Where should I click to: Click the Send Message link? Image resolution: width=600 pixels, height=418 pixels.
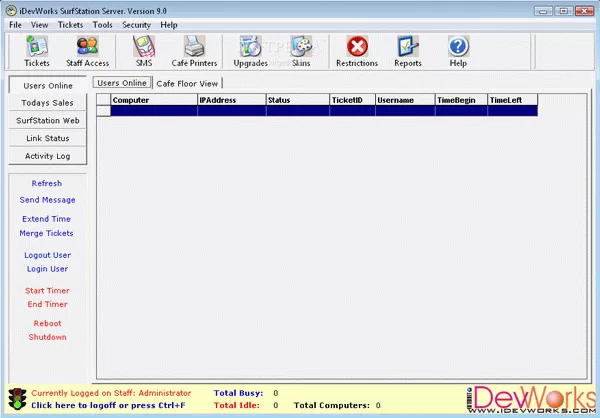(x=47, y=200)
